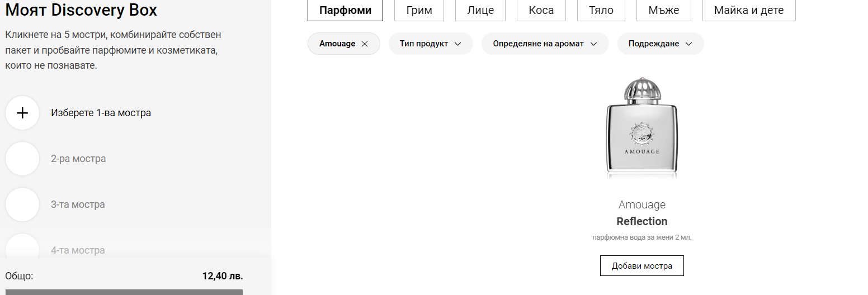Screen dimensions: 868x295
Task: Click the grey bar below the total
Action: tap(124, 292)
